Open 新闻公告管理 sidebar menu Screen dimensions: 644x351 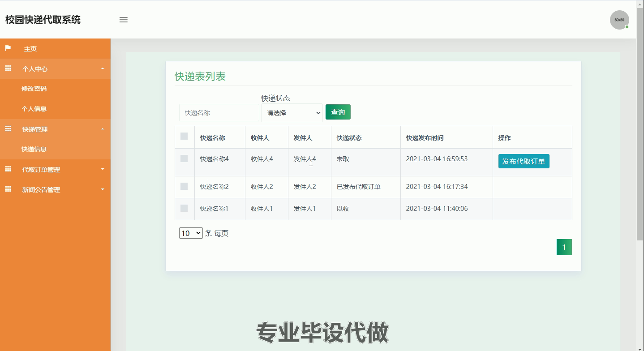click(x=55, y=190)
